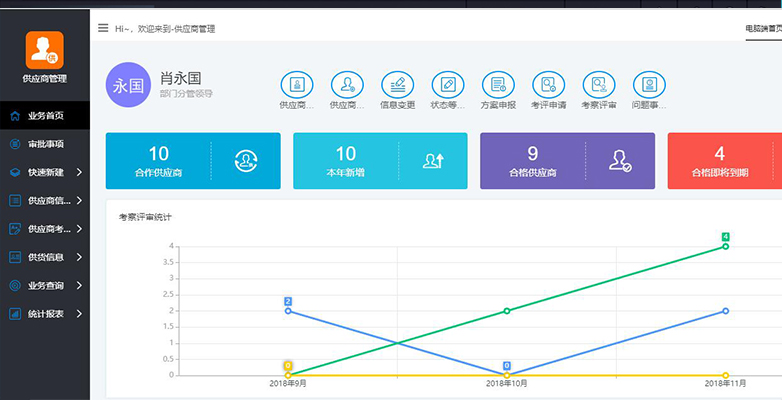Image resolution: width=782 pixels, height=400 pixels.
Task: Click the 合格供应商 purple stat card
Action: [568, 161]
